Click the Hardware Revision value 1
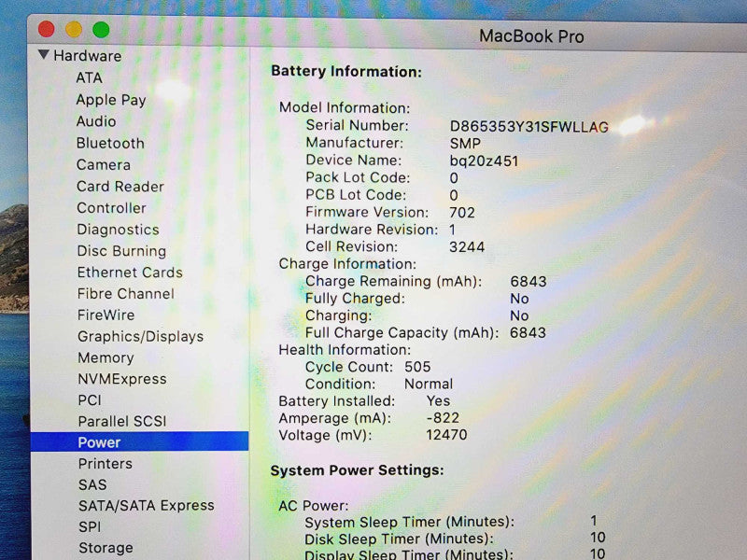Image resolution: width=747 pixels, height=560 pixels. click(x=452, y=230)
